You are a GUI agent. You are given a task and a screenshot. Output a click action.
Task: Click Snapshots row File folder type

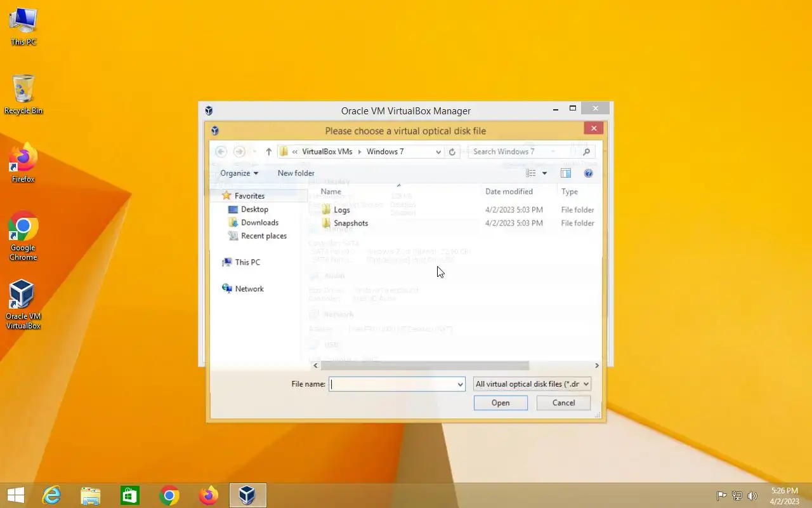coord(577,224)
